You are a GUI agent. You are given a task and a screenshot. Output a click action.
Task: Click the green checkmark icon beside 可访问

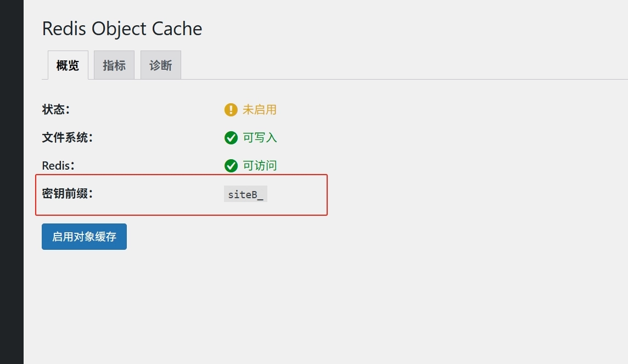(231, 166)
